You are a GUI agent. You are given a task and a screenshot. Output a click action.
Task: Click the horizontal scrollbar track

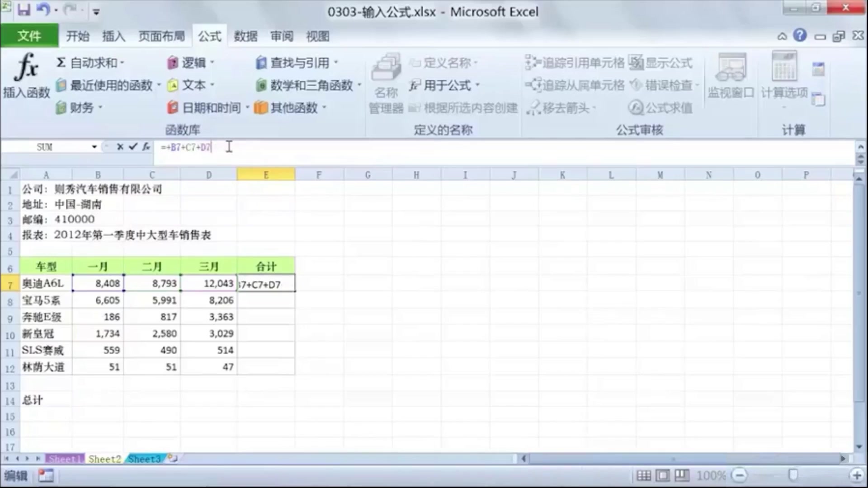point(684,459)
